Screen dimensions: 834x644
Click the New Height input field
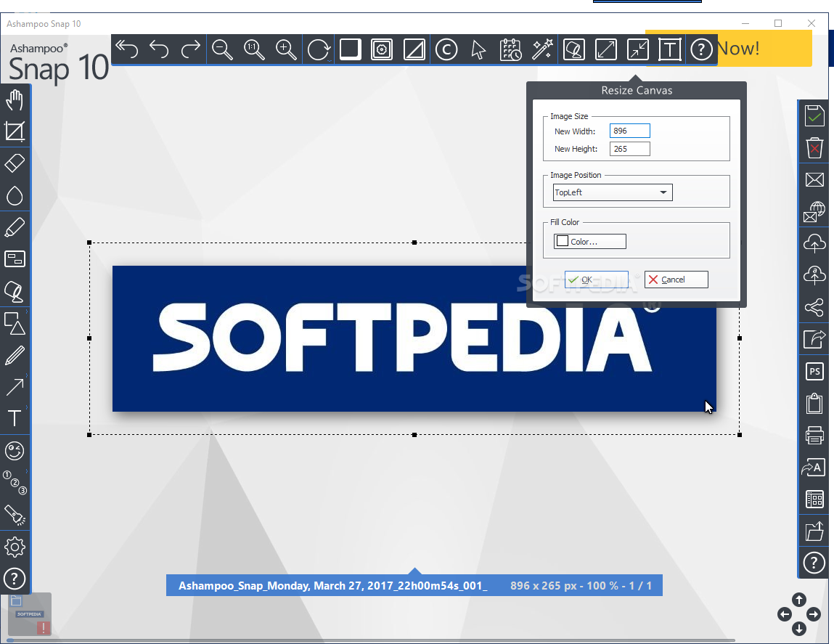click(x=630, y=149)
